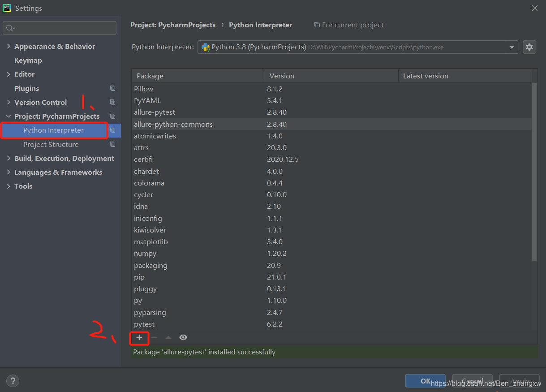
Task: Select the kiwisolver package row
Action: pyautogui.click(x=332, y=230)
